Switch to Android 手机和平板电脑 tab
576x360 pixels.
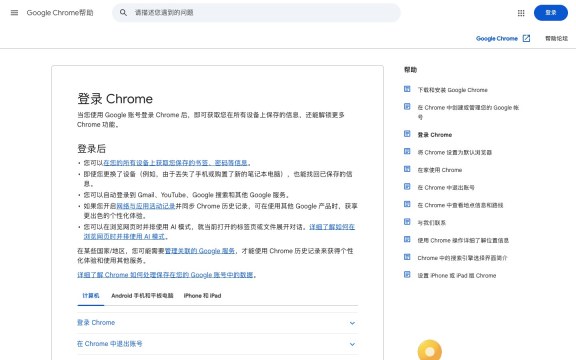(142, 296)
